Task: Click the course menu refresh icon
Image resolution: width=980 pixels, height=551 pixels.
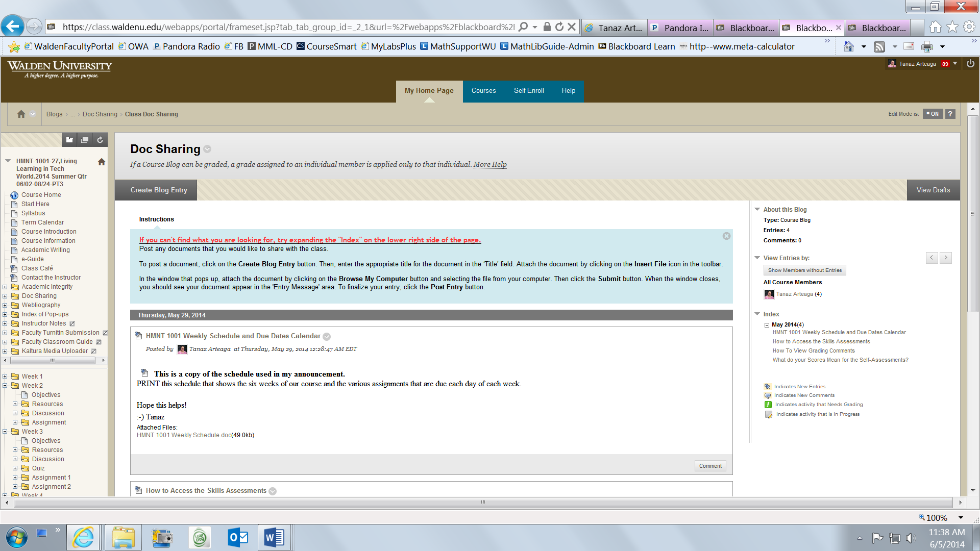Action: (x=100, y=140)
